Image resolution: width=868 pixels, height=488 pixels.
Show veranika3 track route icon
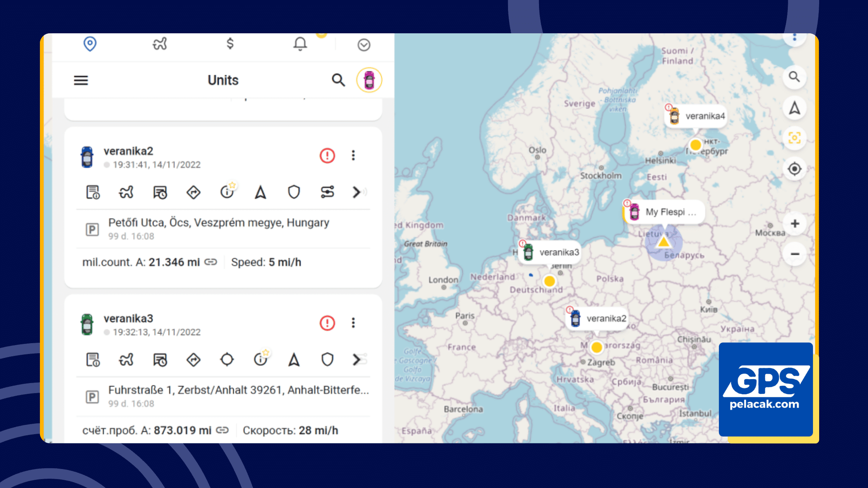126,359
